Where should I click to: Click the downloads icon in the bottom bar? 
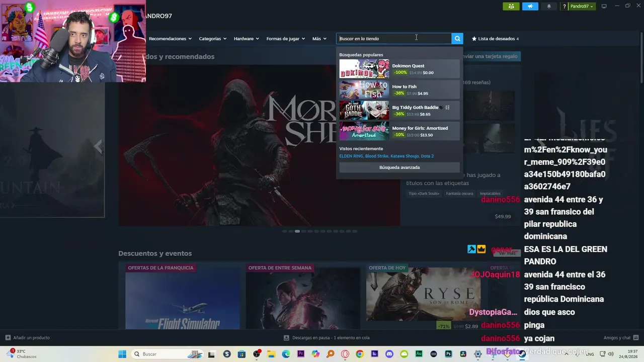click(286, 338)
